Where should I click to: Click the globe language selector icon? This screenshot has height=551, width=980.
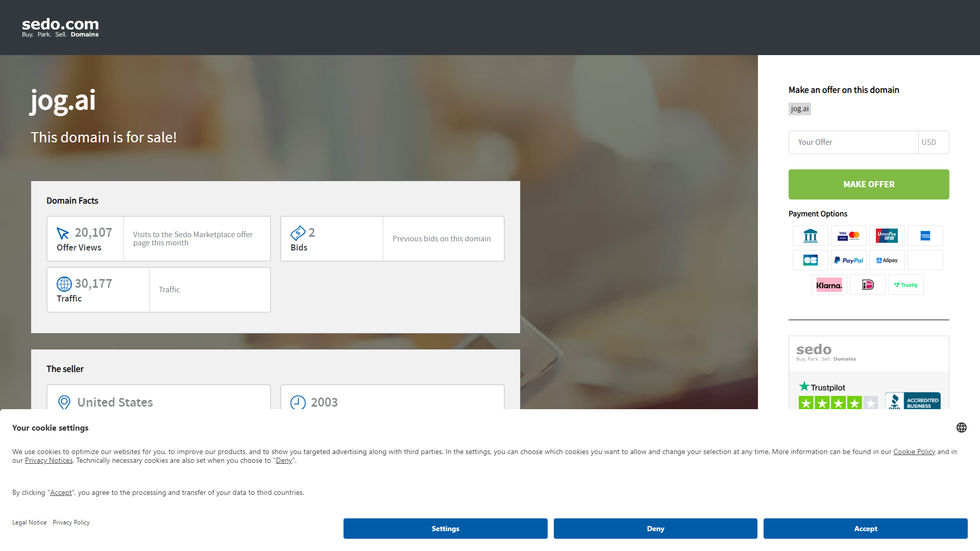click(962, 428)
